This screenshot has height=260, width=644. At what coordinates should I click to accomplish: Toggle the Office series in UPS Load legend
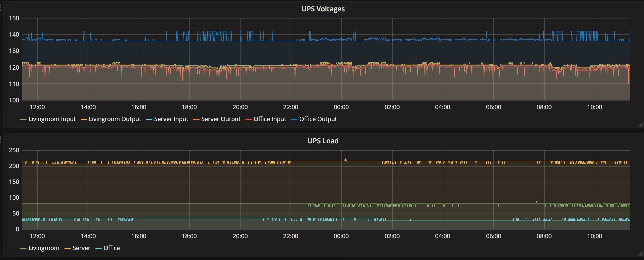click(x=112, y=248)
